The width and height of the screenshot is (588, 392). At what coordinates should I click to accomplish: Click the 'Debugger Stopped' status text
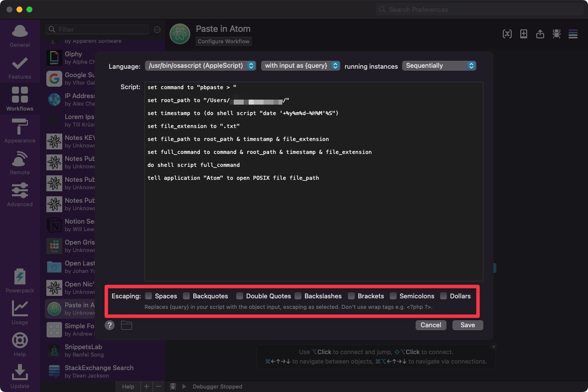217,387
